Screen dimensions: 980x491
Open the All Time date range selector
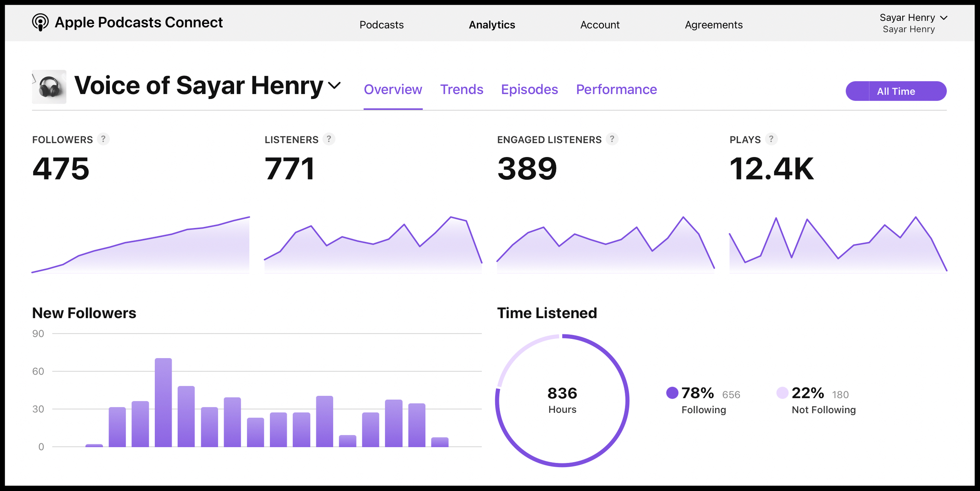896,91
